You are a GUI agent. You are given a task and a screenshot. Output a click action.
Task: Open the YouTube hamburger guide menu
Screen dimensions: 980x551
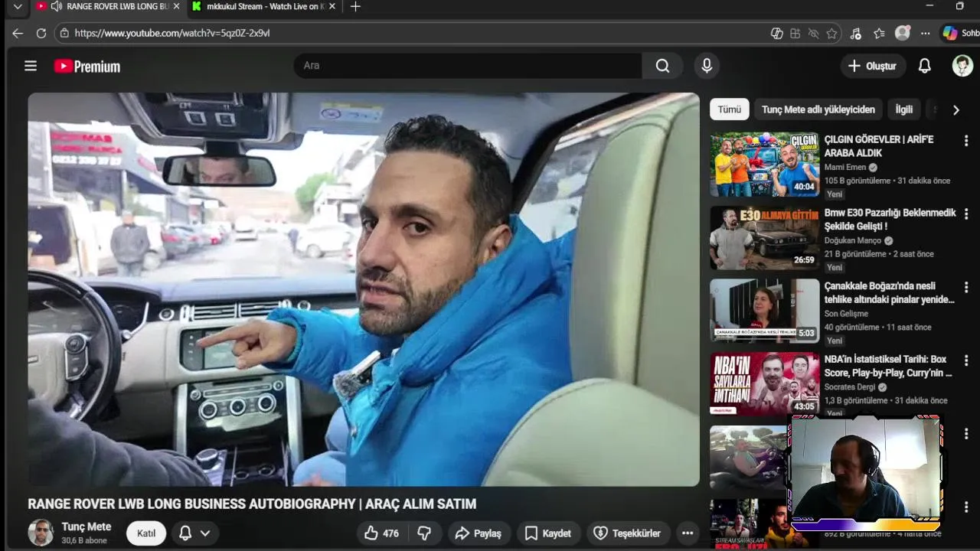pos(31,66)
